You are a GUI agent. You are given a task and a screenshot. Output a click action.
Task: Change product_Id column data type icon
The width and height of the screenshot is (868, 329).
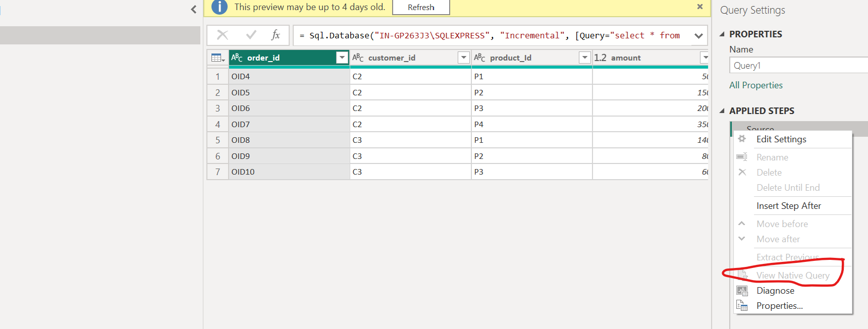[479, 58]
